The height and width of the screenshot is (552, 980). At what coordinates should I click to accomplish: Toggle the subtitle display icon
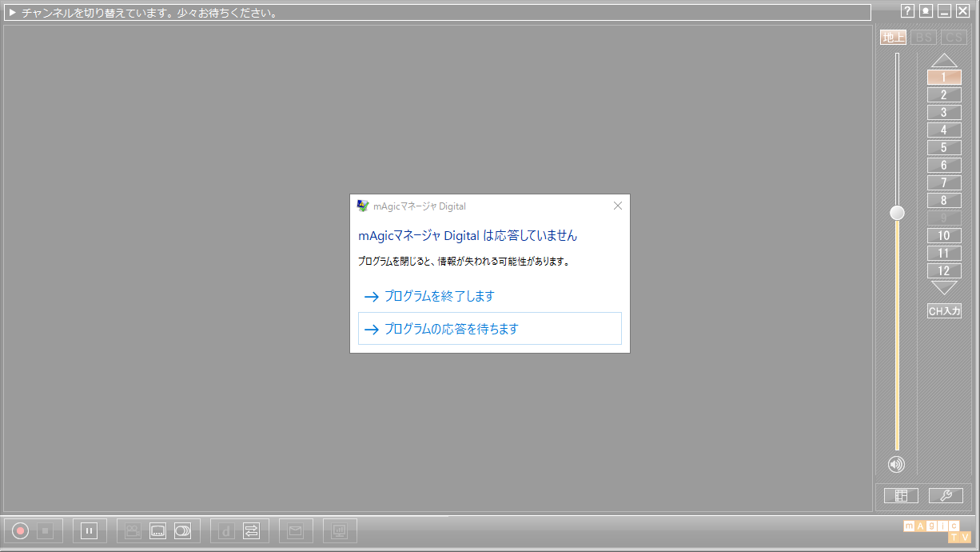157,530
